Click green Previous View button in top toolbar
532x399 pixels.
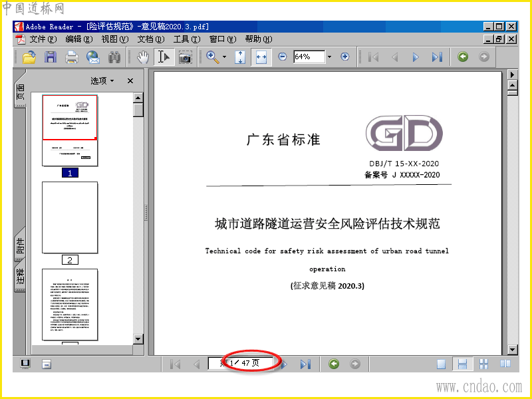pos(463,57)
